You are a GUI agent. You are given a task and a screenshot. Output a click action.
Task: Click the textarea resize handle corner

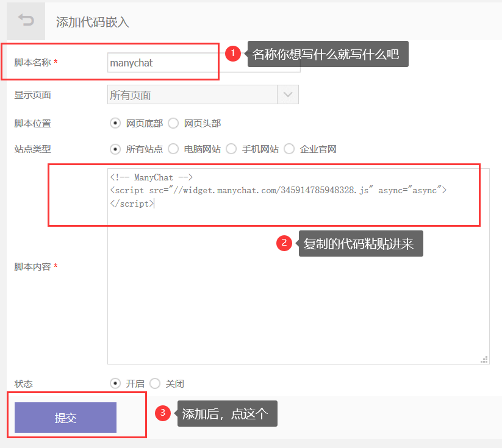(484, 360)
